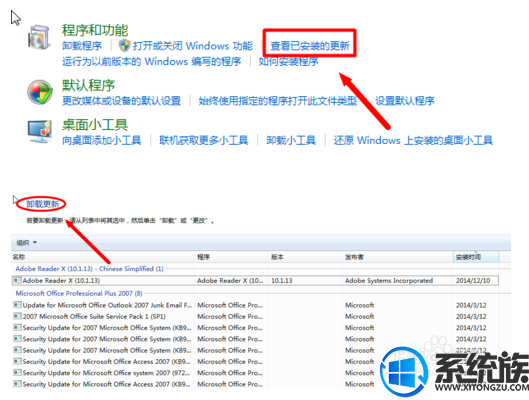Sort the list by the 发布者 column

pos(397,257)
